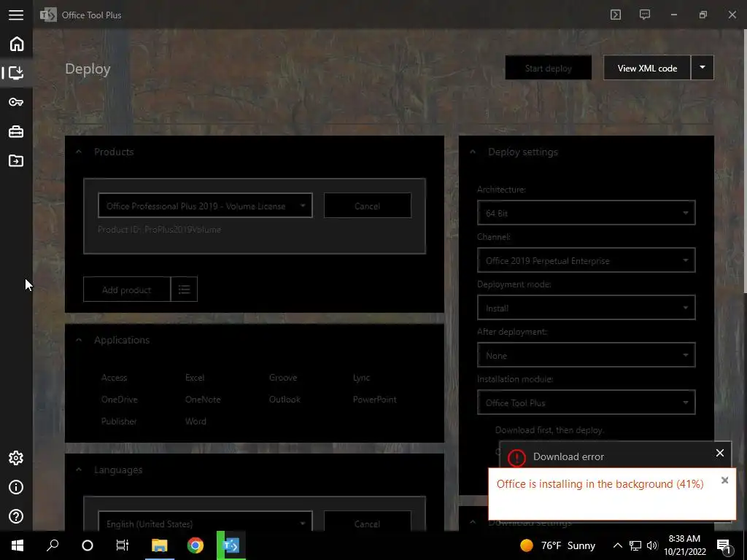Image resolution: width=747 pixels, height=560 pixels.
Task: Toggle the OneDrive application
Action: (119, 400)
